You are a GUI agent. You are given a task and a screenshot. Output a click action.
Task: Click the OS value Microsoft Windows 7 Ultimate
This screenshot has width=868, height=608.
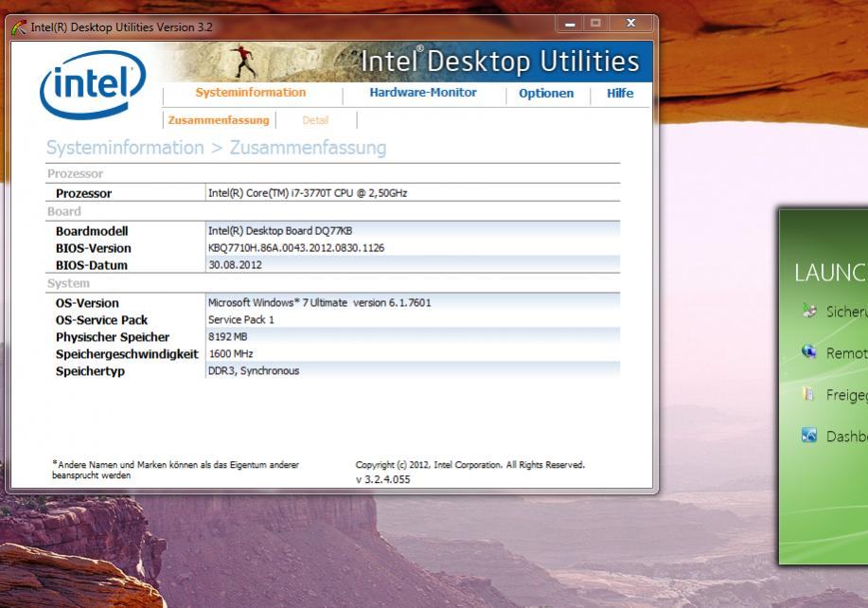[x=319, y=302]
